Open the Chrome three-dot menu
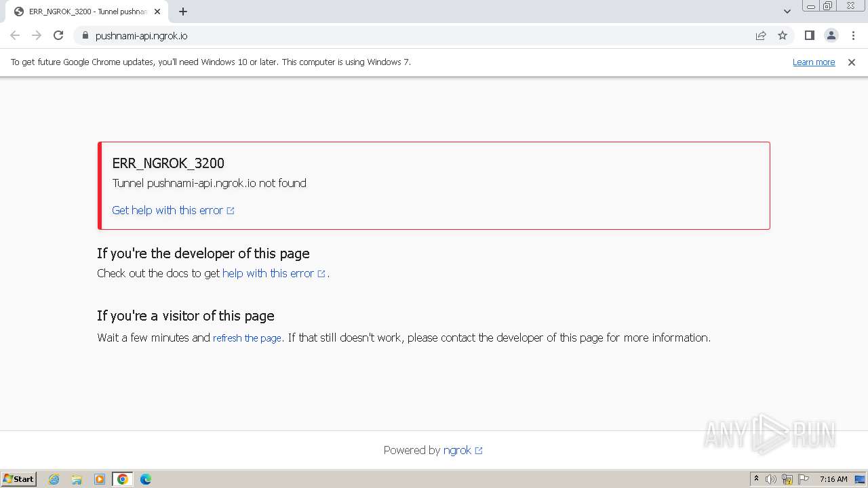This screenshot has height=488, width=868. 853,35
